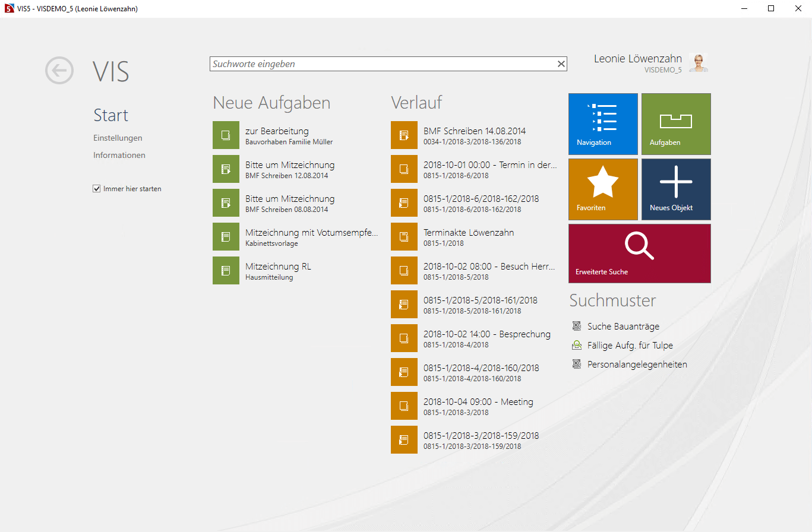
Task: Open history text 'Terminakte Löwenzahn'
Action: [x=469, y=232]
